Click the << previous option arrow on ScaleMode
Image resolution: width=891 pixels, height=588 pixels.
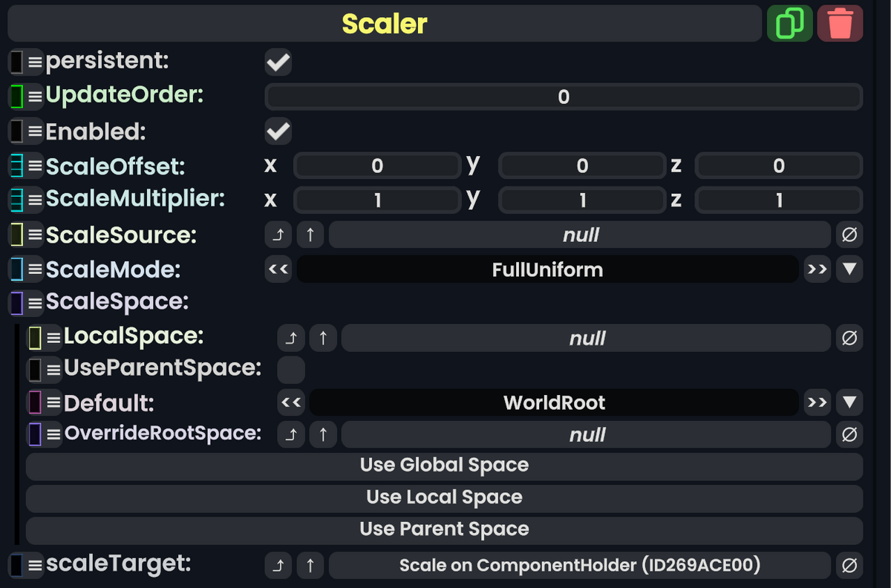(278, 269)
